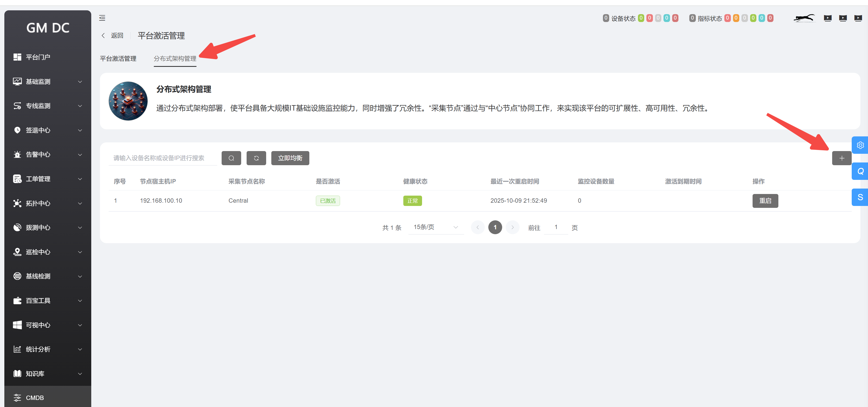Click the plus add-node button
The width and height of the screenshot is (868, 407).
pos(841,158)
